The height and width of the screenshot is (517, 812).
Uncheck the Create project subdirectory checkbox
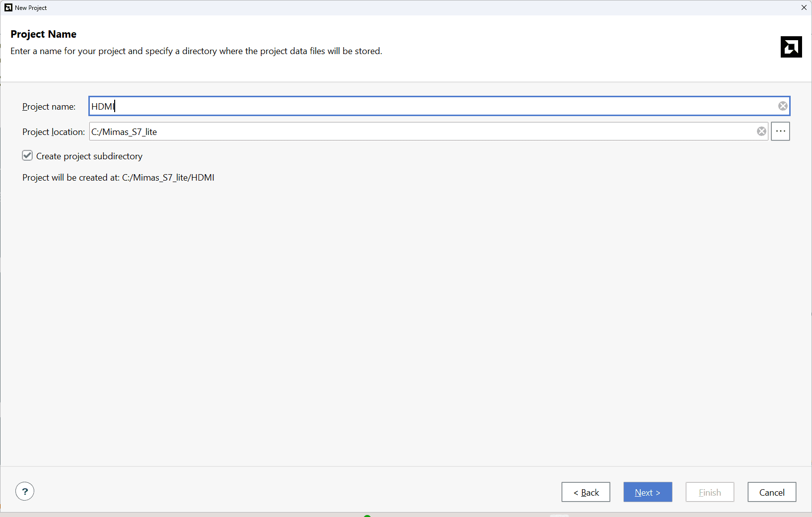coord(27,156)
